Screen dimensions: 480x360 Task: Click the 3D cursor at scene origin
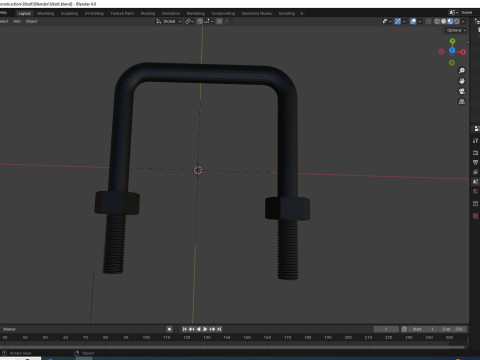pos(198,170)
